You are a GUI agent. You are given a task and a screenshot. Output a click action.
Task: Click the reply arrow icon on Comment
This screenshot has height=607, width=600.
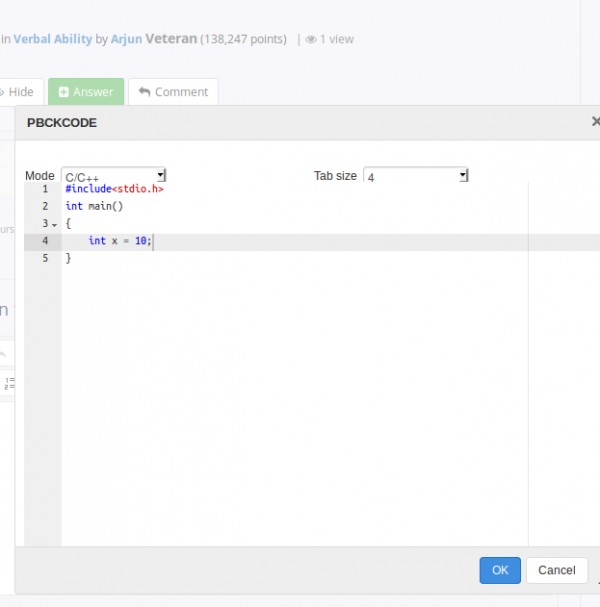pyautogui.click(x=145, y=92)
